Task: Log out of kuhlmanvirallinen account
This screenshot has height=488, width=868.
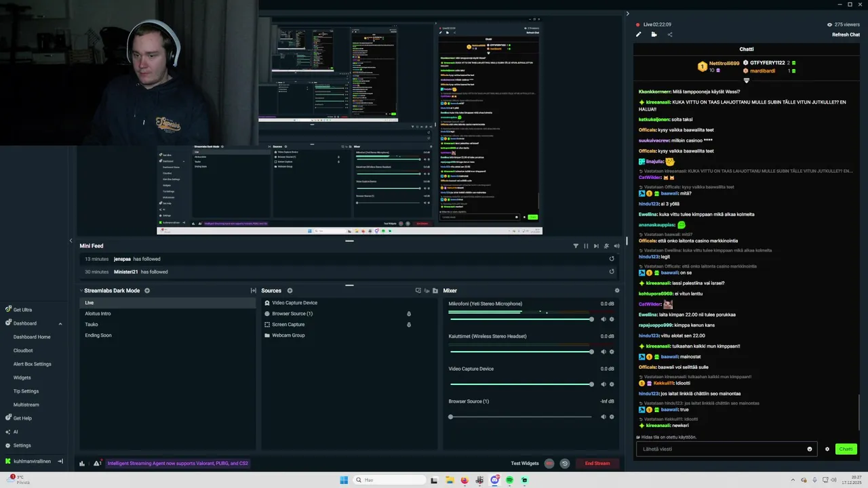Action: [x=60, y=462]
